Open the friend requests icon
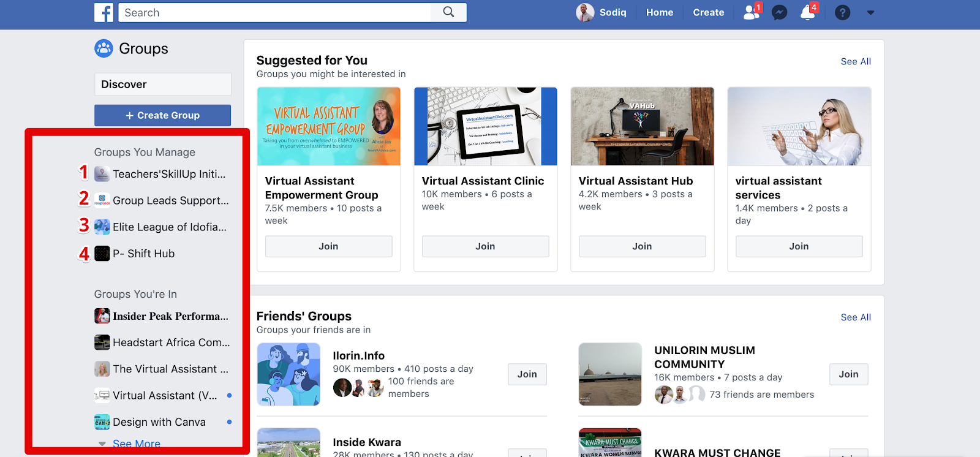 click(751, 12)
